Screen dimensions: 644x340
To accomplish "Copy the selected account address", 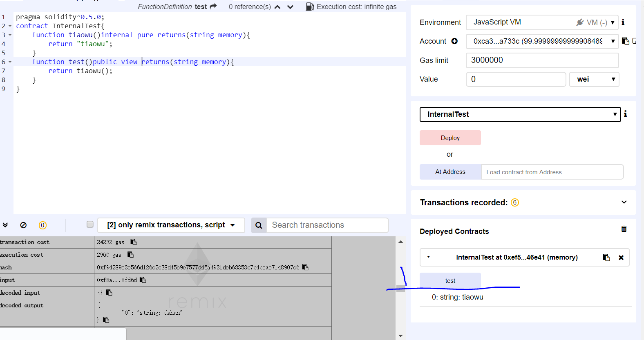I will click(x=626, y=41).
